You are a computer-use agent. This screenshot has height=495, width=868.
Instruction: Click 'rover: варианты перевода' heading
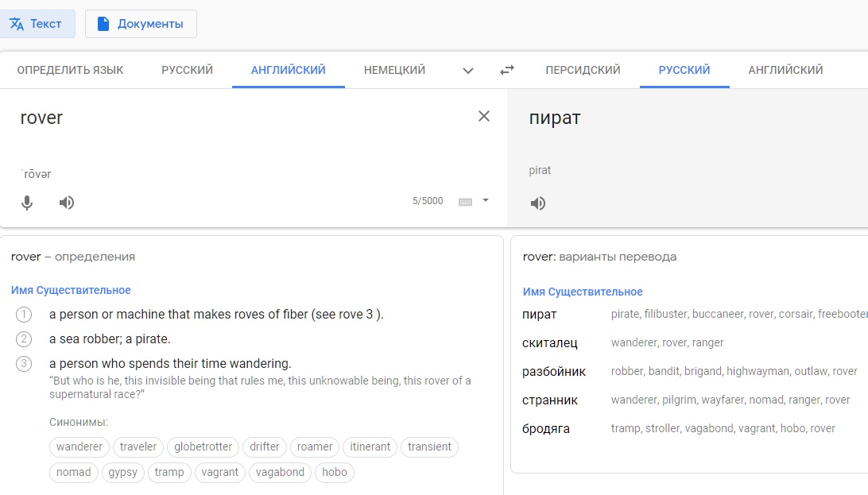(599, 257)
